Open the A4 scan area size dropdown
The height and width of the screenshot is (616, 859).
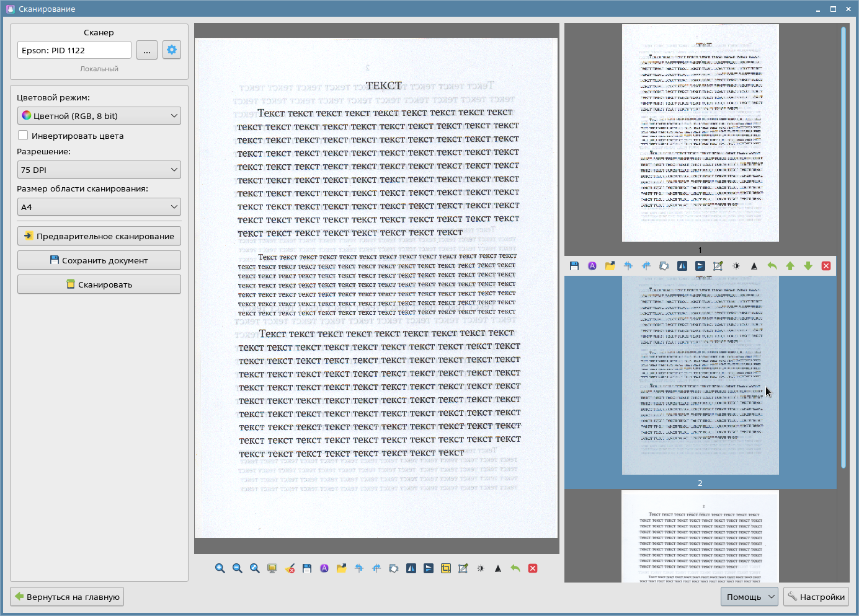[x=99, y=207]
